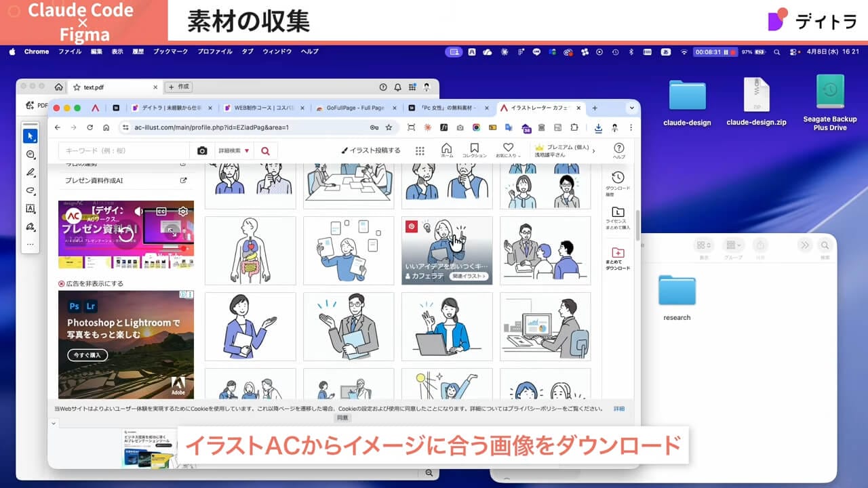Open the ブックマーク menu in menu bar

point(170,52)
